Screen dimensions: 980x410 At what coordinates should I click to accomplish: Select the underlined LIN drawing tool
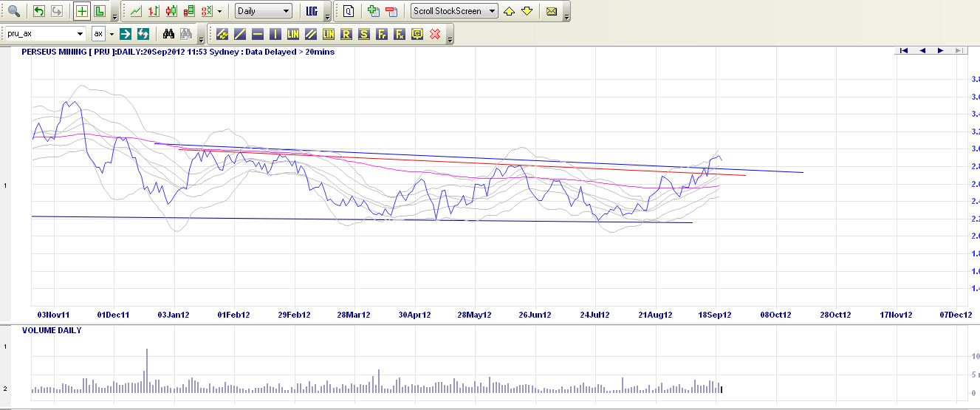pyautogui.click(x=329, y=34)
